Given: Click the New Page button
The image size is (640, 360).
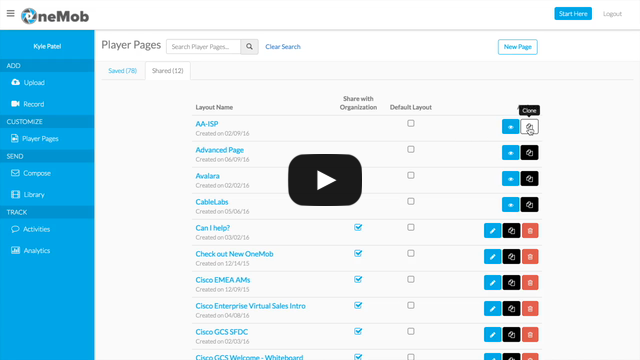Looking at the screenshot, I should (518, 47).
